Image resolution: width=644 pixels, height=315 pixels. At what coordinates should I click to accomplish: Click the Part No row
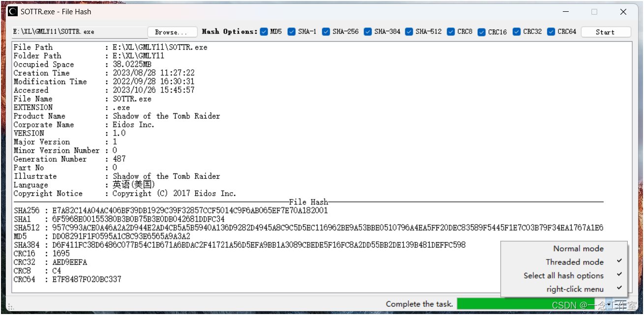[65, 168]
